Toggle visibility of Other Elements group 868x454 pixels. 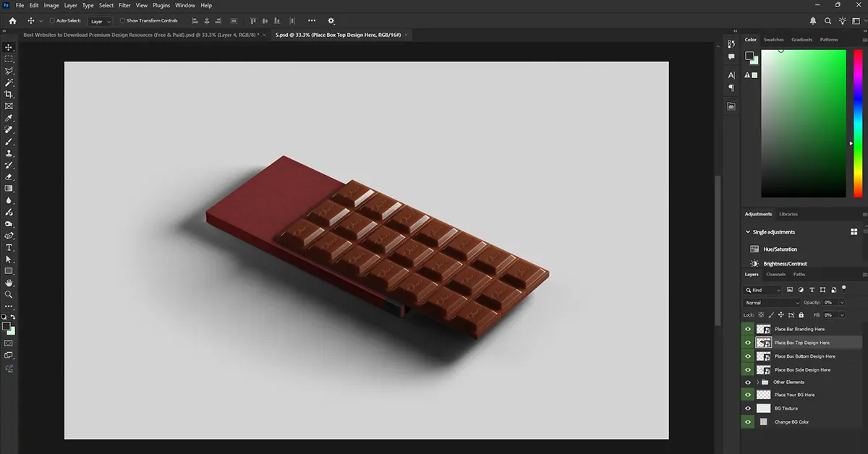point(748,382)
